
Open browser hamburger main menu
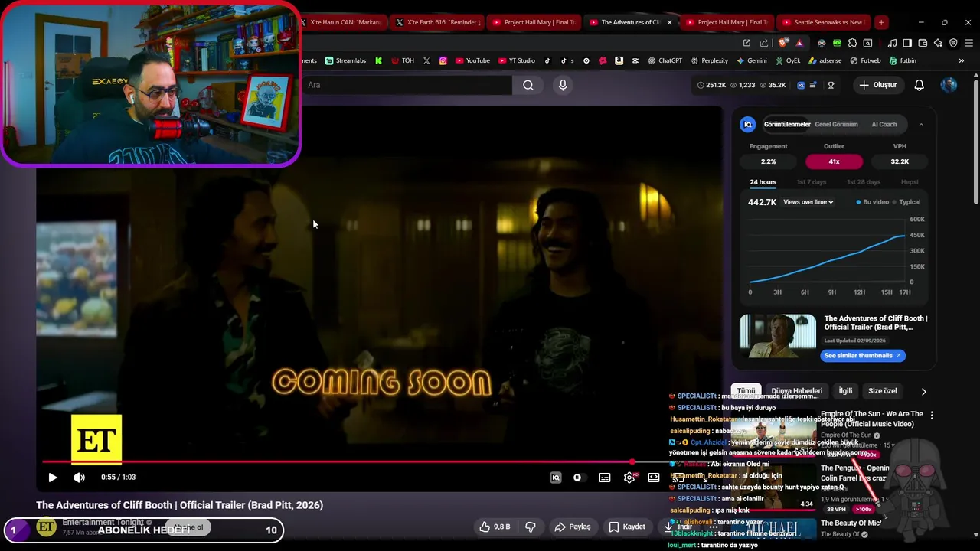(969, 43)
